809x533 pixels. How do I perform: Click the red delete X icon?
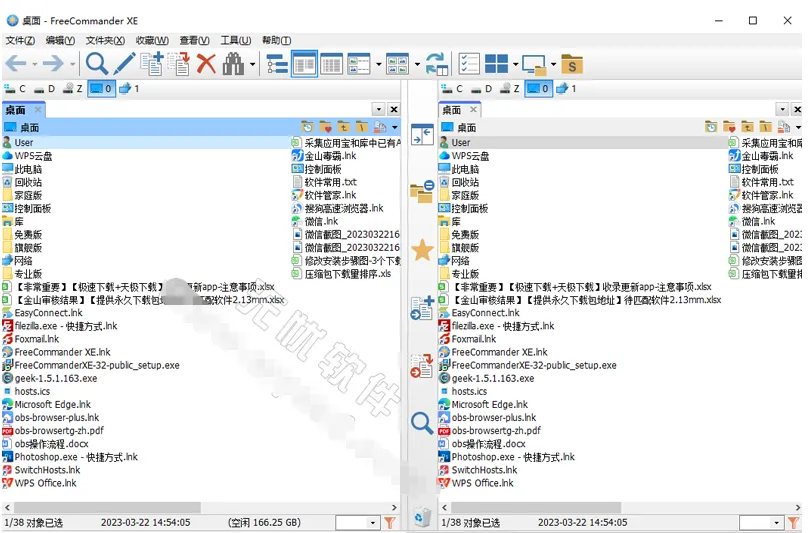click(206, 64)
